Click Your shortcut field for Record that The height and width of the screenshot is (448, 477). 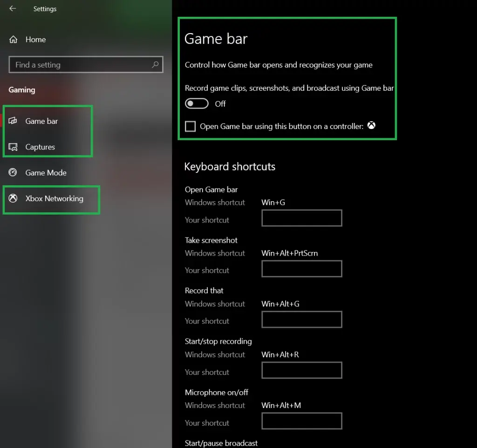coord(302,319)
